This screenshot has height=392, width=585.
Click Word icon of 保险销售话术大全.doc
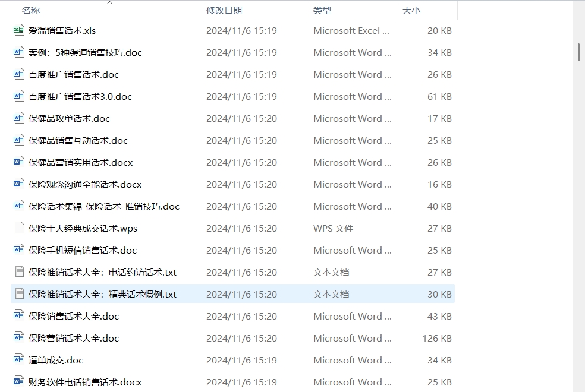[19, 316]
